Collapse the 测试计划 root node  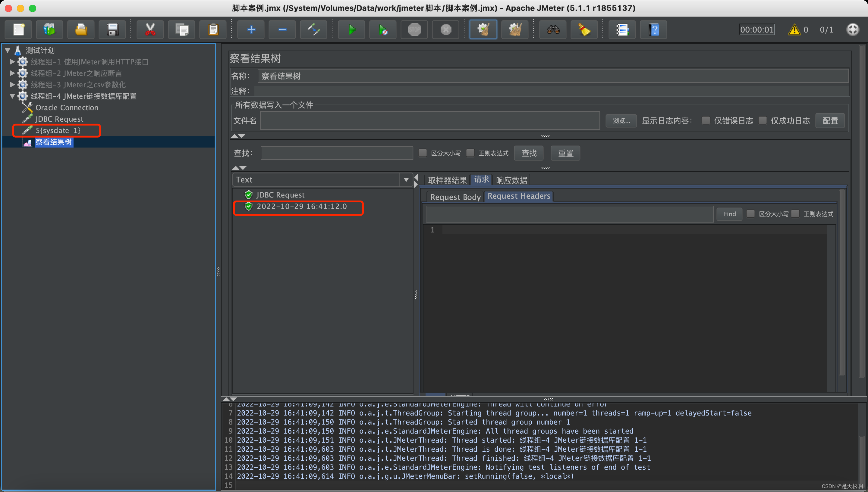(x=8, y=50)
